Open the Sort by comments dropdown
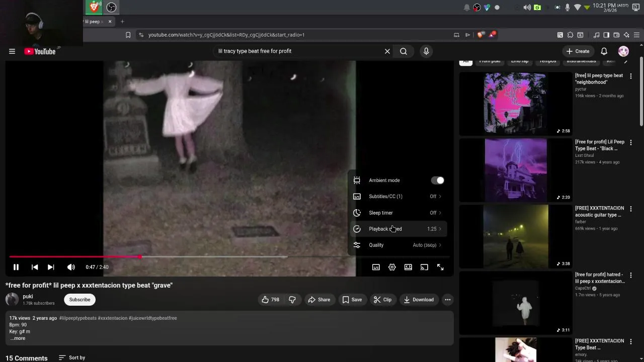644x362 pixels. tap(72, 357)
